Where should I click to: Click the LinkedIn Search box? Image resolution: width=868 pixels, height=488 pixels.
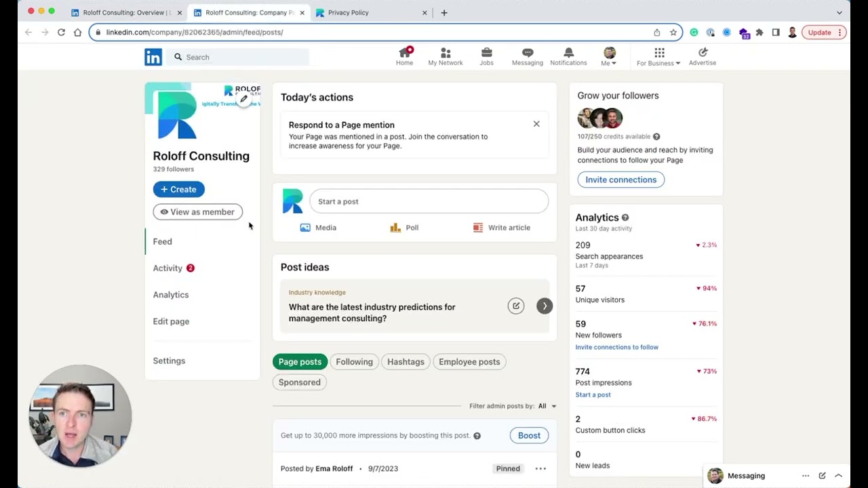[x=237, y=57]
